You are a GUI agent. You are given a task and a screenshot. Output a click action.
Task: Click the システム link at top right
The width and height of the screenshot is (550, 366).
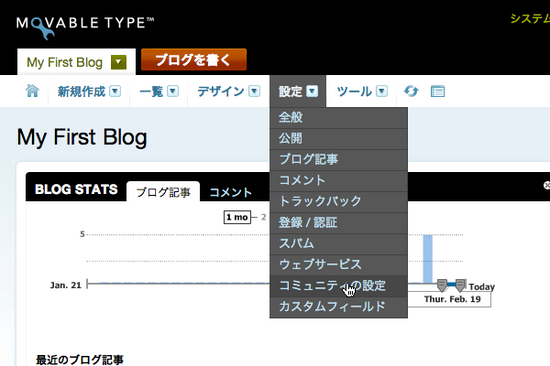coord(530,19)
